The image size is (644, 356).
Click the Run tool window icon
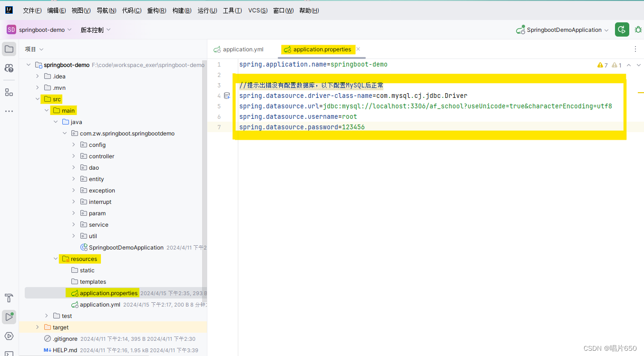pyautogui.click(x=9, y=317)
